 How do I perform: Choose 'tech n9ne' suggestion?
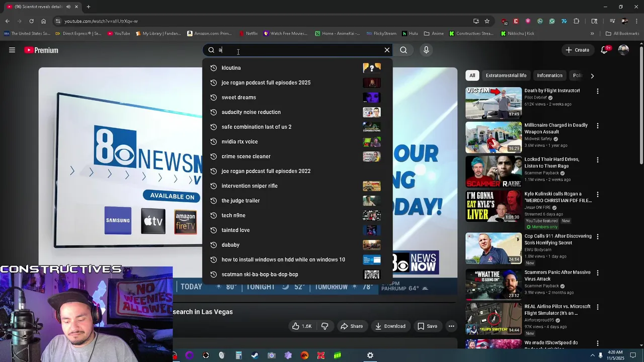click(297, 215)
